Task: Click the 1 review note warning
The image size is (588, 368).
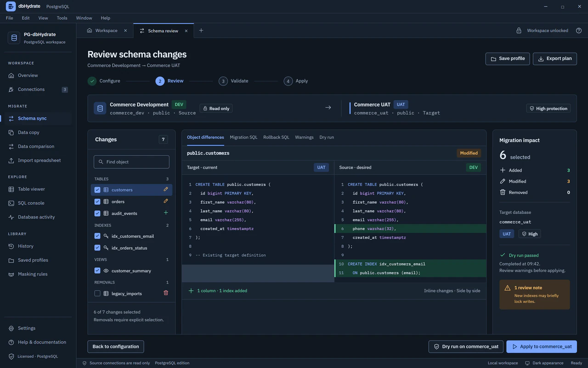Action: click(535, 294)
